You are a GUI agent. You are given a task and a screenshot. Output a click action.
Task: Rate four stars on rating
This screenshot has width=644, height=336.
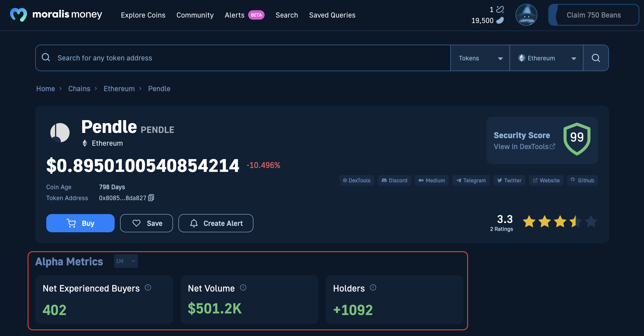pos(575,222)
